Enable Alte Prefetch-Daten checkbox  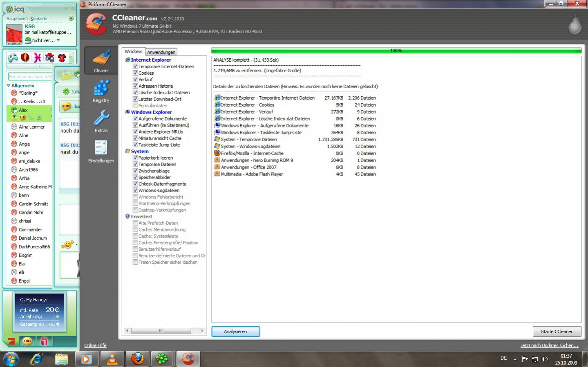click(x=135, y=223)
